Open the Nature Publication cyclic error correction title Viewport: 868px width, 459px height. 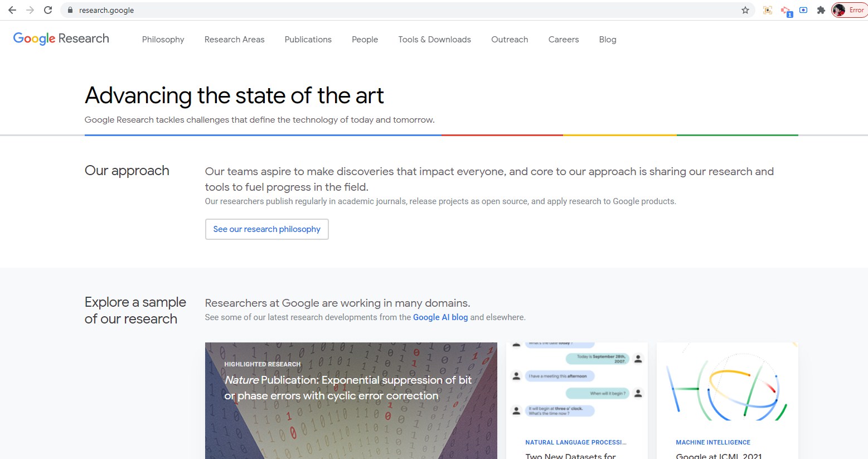pos(348,388)
